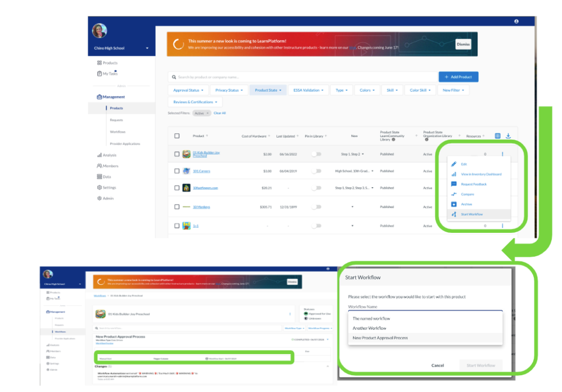Expand the Approval Status filter dropdown

click(x=188, y=90)
